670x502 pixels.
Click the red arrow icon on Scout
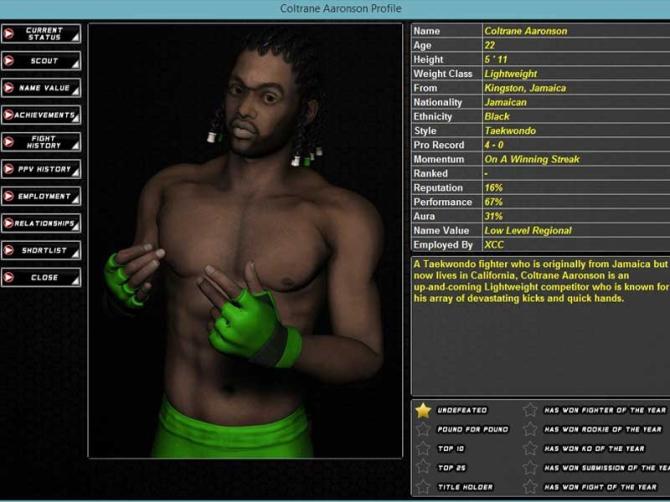tap(9, 61)
